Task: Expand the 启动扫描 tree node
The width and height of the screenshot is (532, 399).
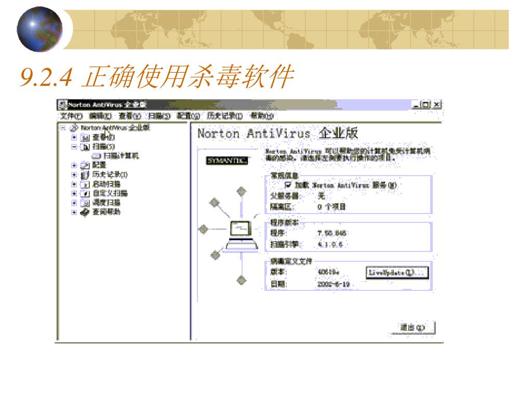Action: [74, 184]
